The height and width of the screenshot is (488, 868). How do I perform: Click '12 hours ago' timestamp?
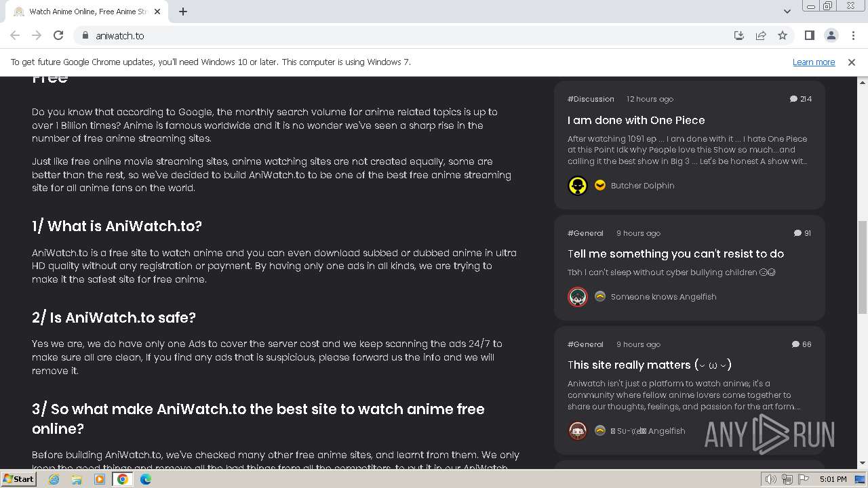pyautogui.click(x=650, y=99)
